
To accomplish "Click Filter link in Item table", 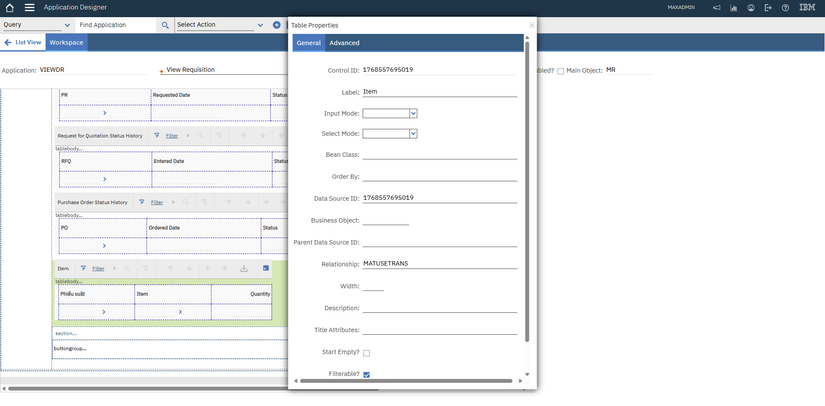I will [x=98, y=268].
